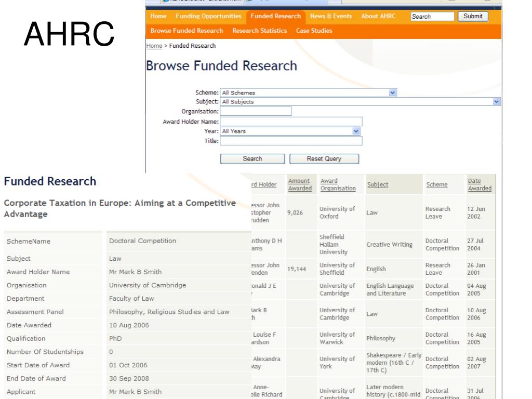This screenshot has height=399, width=532.
Task: Click the Title input field
Action: click(x=291, y=141)
